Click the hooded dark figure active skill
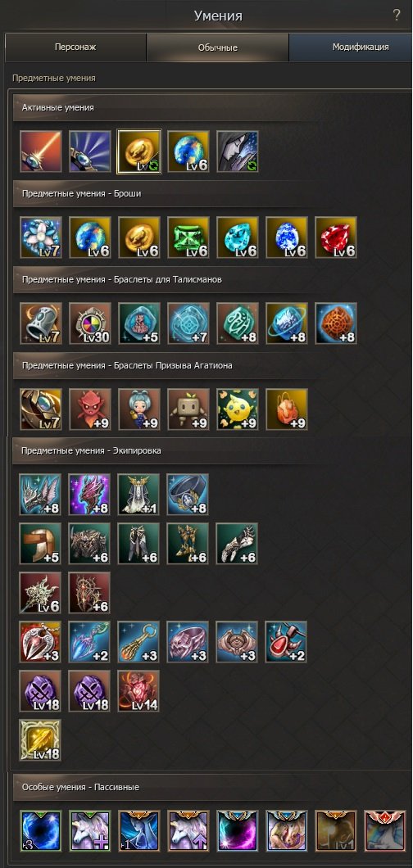413x868 pixels. coord(238,151)
